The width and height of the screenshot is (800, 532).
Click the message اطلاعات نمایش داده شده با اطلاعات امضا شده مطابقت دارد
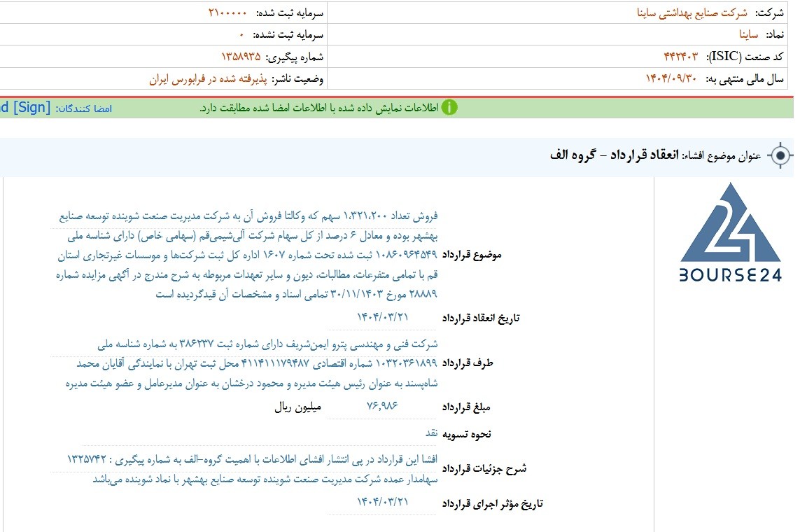coord(319,108)
